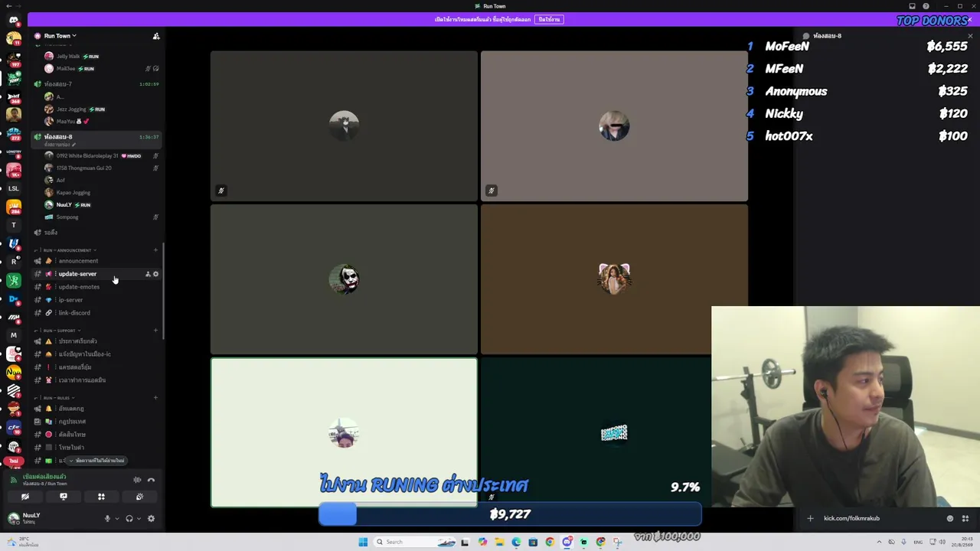Jump to new unread messages pill

click(x=96, y=461)
